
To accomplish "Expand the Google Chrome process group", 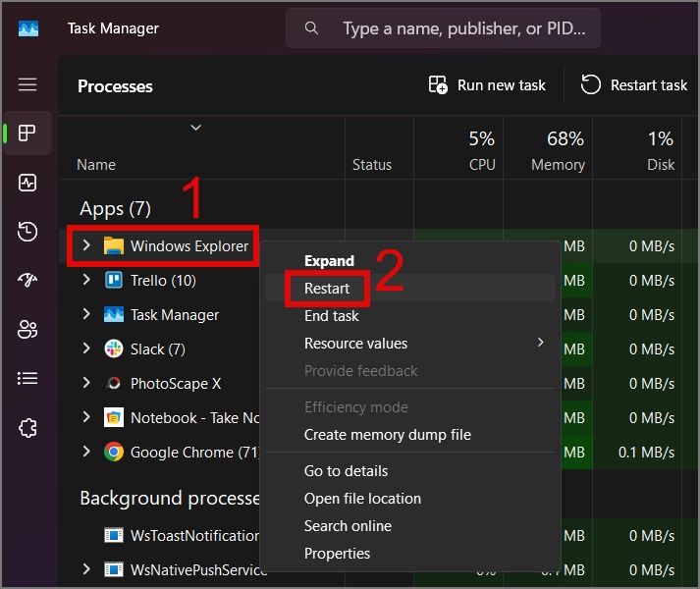I will (x=86, y=452).
